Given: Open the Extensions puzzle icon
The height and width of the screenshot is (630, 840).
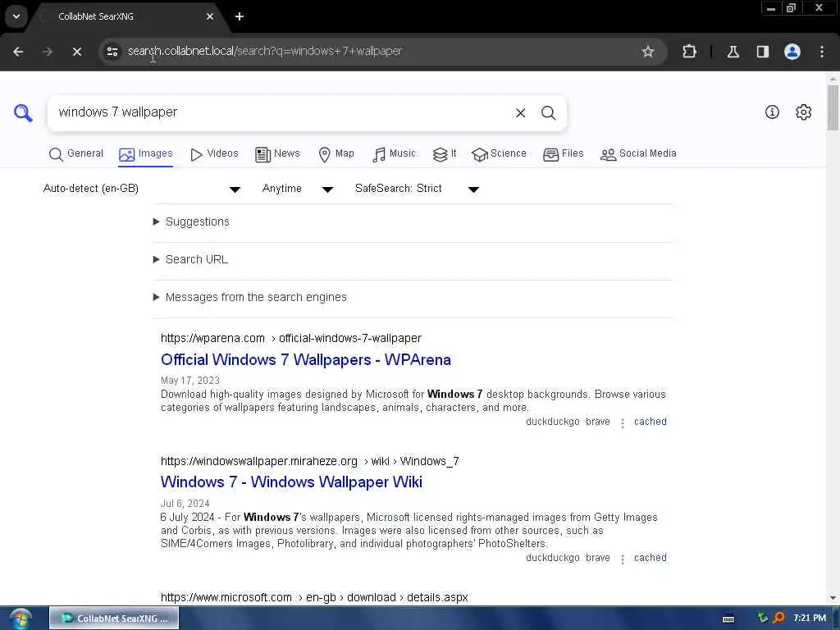Looking at the screenshot, I should [689, 52].
